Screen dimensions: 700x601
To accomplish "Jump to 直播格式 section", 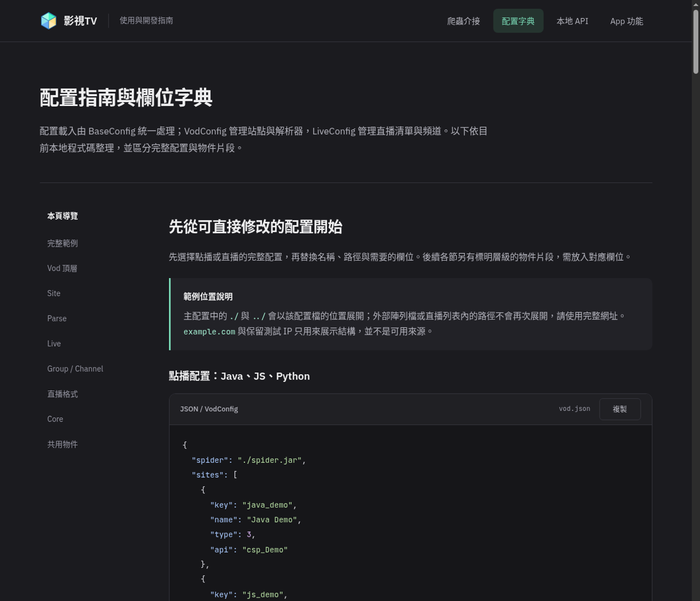I will point(62,394).
